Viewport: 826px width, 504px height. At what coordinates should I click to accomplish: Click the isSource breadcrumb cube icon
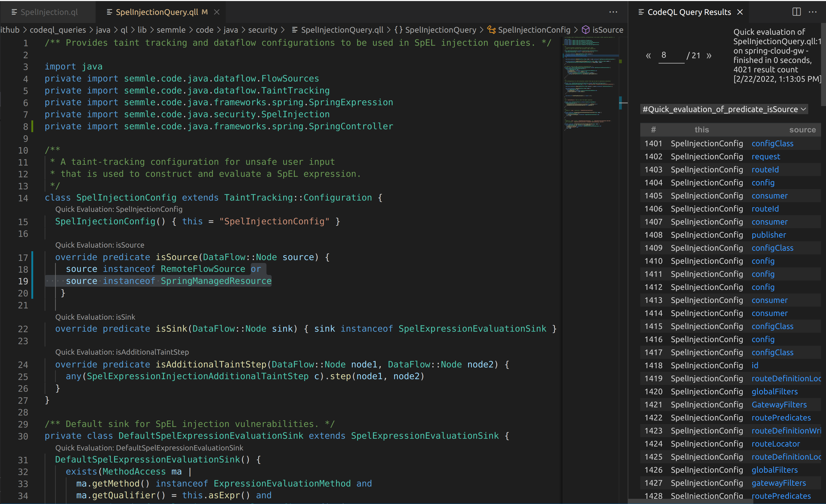pyautogui.click(x=585, y=30)
